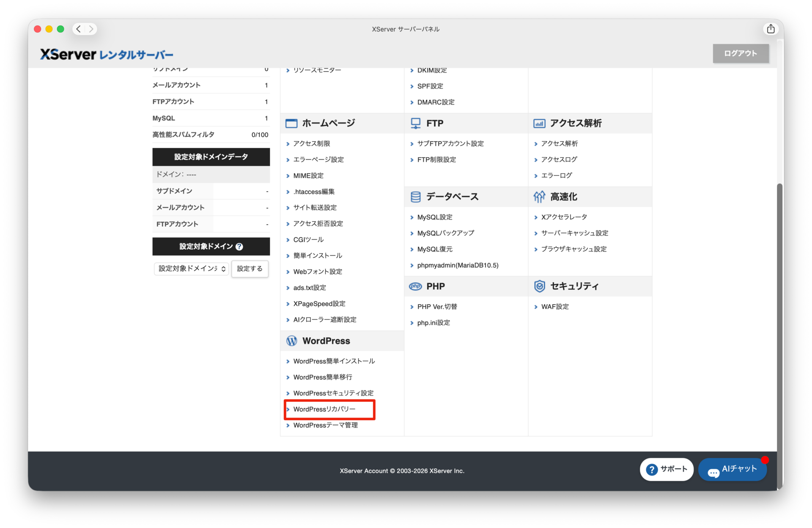Screen dimensions: 812x528
Task: Click the speed-up arrows icon
Action: click(539, 197)
